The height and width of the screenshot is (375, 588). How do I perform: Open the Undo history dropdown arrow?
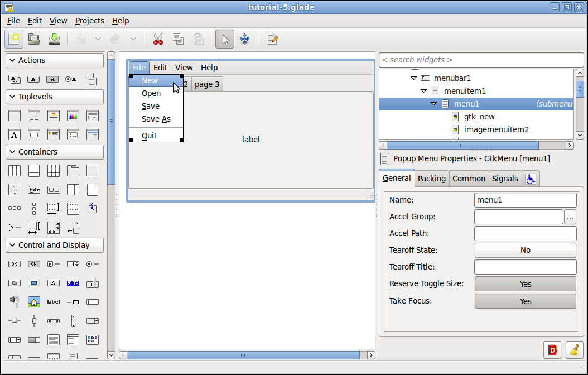point(98,39)
